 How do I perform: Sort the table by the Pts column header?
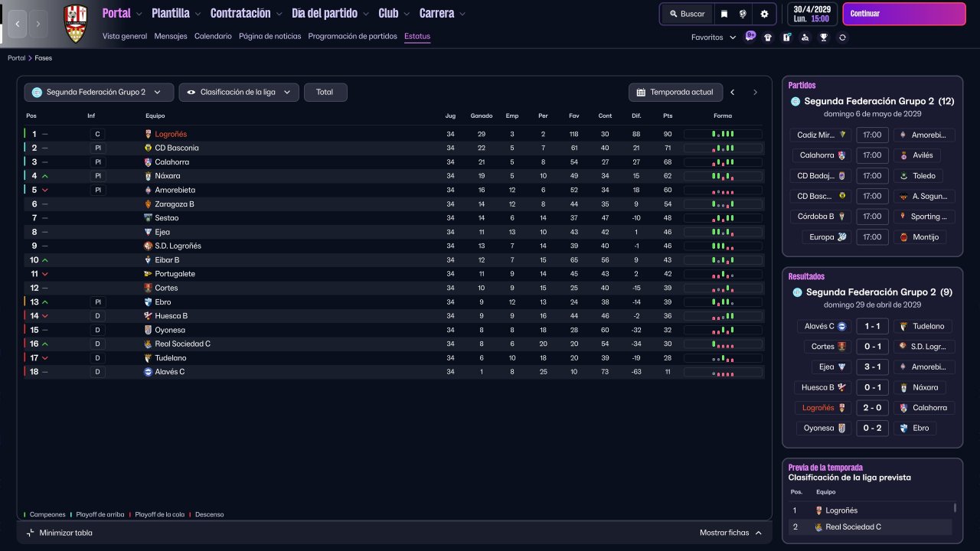[668, 116]
